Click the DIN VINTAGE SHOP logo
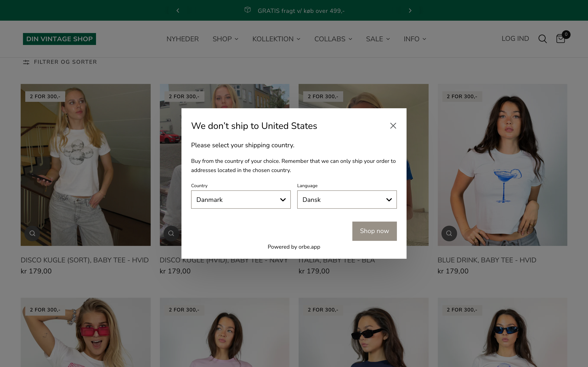The width and height of the screenshot is (588, 367). (59, 39)
